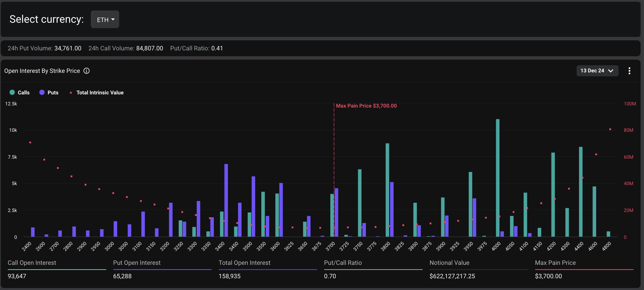The image size is (644, 290).
Task: Open the ETH currency dropdown
Action: pos(105,20)
